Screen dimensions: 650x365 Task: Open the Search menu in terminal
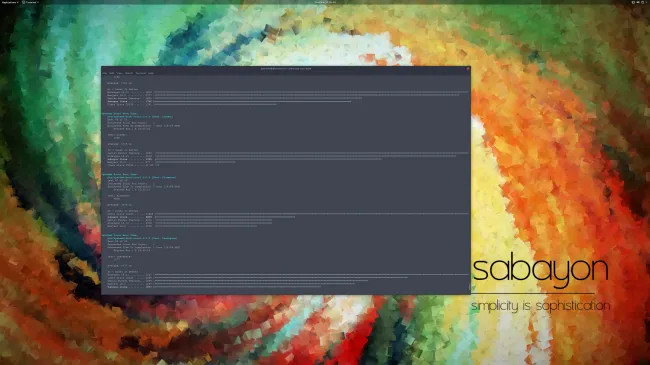pos(129,73)
